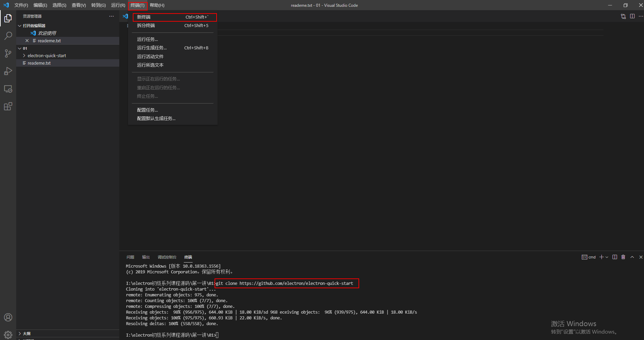Toggle maximize panel with the chevron icon

click(x=632, y=257)
